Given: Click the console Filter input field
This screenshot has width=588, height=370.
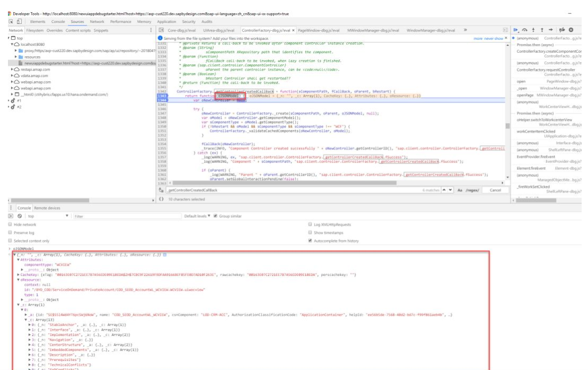Looking at the screenshot, I should coord(127,216).
